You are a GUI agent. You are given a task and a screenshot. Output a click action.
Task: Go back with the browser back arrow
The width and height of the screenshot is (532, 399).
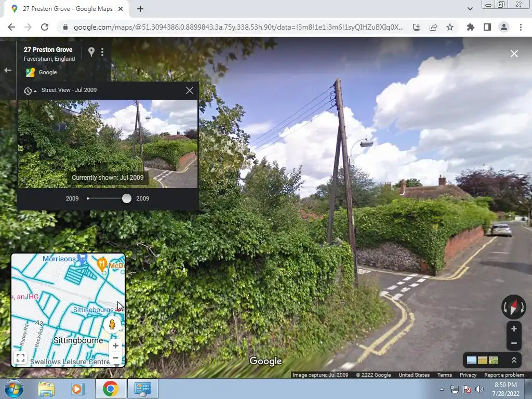coord(11,27)
